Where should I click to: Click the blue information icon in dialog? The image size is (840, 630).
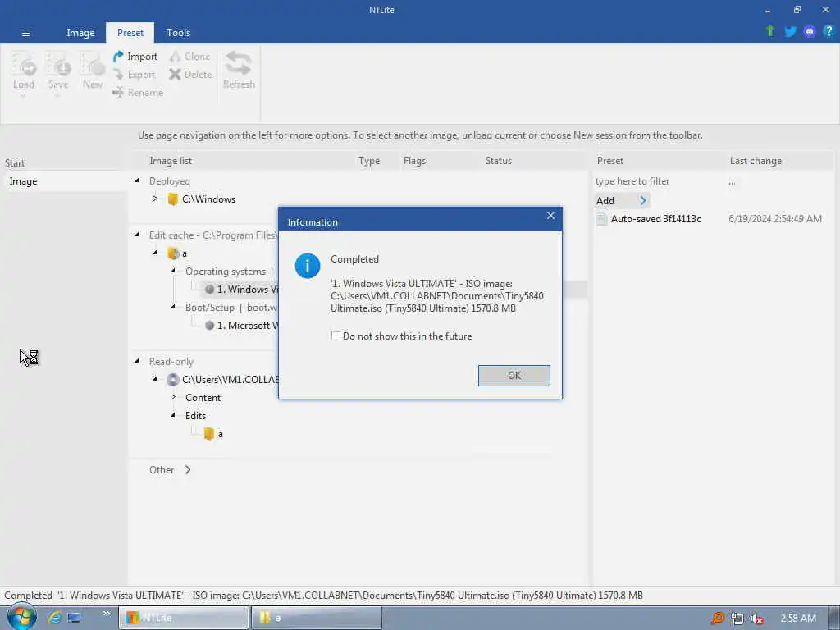click(x=308, y=266)
